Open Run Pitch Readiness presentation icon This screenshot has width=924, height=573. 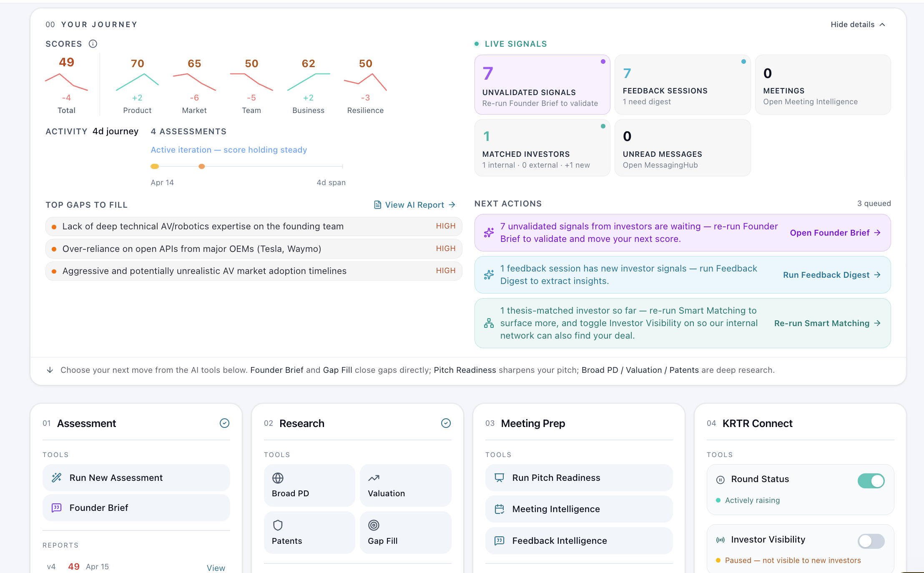(x=499, y=477)
